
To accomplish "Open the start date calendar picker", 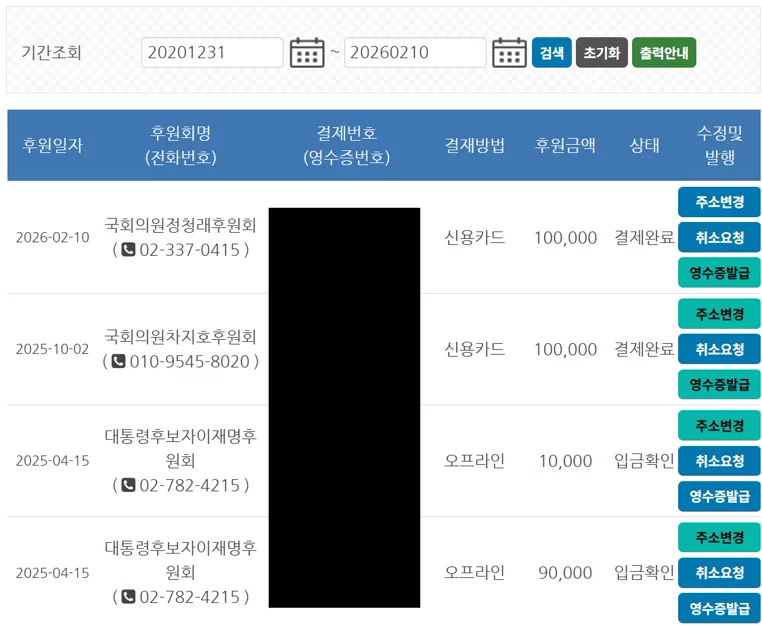I will [307, 52].
